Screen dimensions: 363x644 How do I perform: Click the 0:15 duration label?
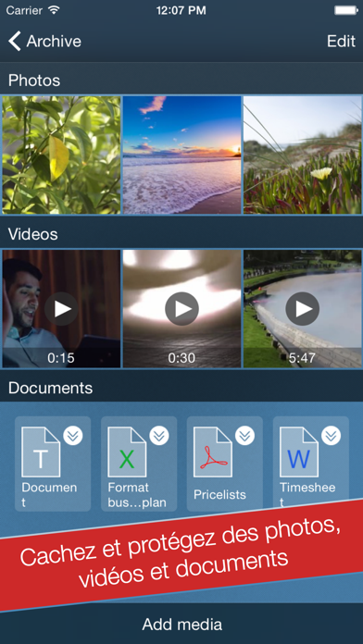pyautogui.click(x=61, y=358)
